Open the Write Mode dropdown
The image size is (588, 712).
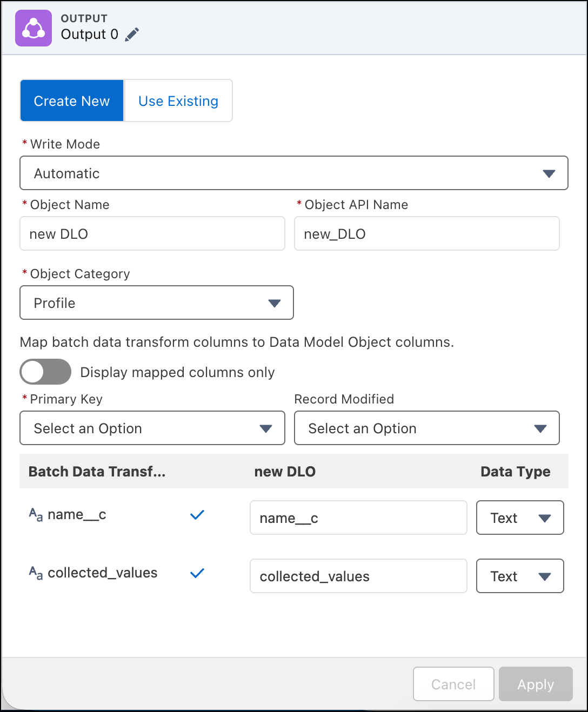click(x=294, y=173)
